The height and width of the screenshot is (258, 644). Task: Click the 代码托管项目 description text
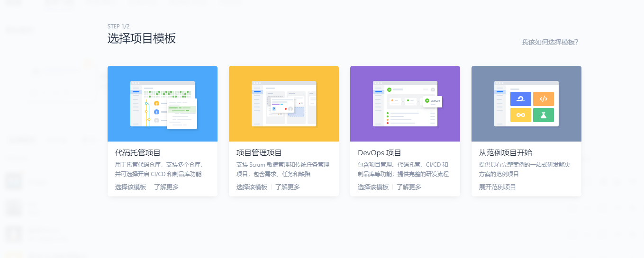[x=159, y=169]
